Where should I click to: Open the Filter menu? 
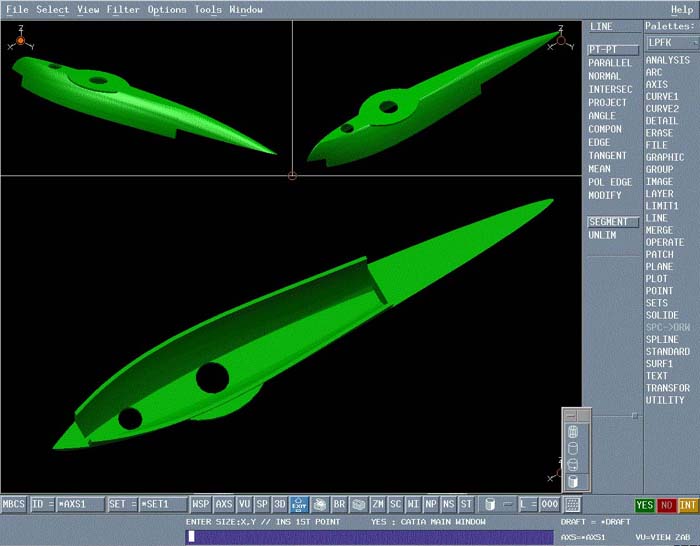[x=123, y=9]
